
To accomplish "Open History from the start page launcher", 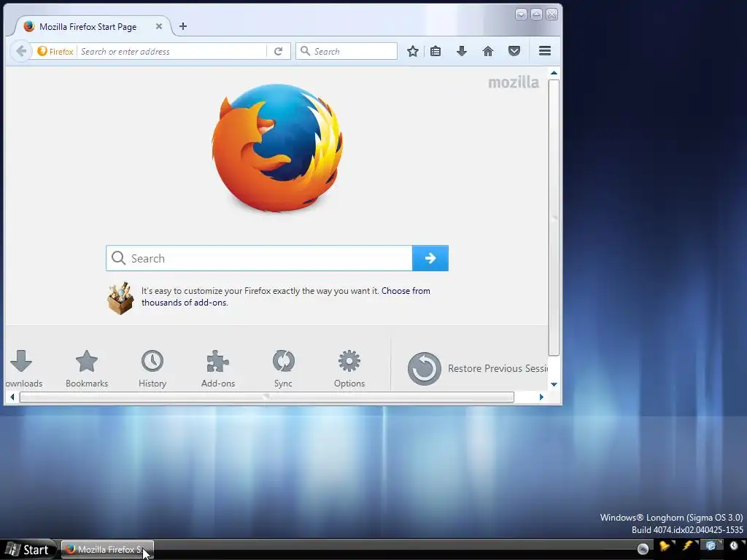I will (152, 369).
